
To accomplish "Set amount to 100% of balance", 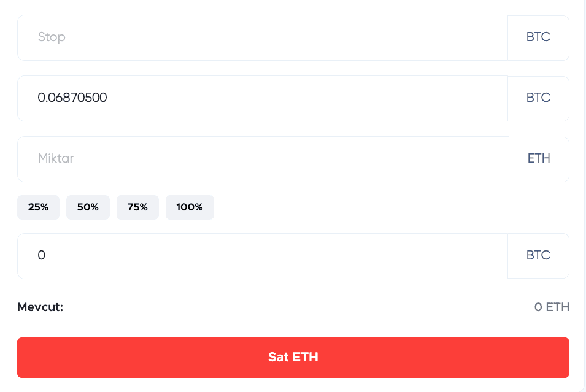I will click(x=190, y=207).
